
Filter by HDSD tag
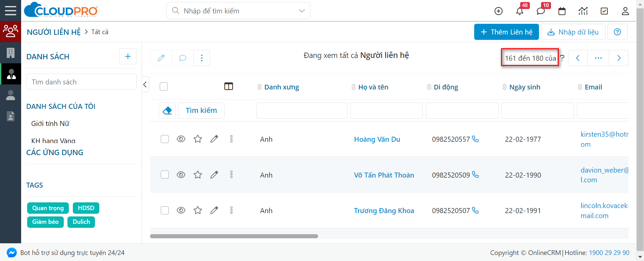point(86,208)
